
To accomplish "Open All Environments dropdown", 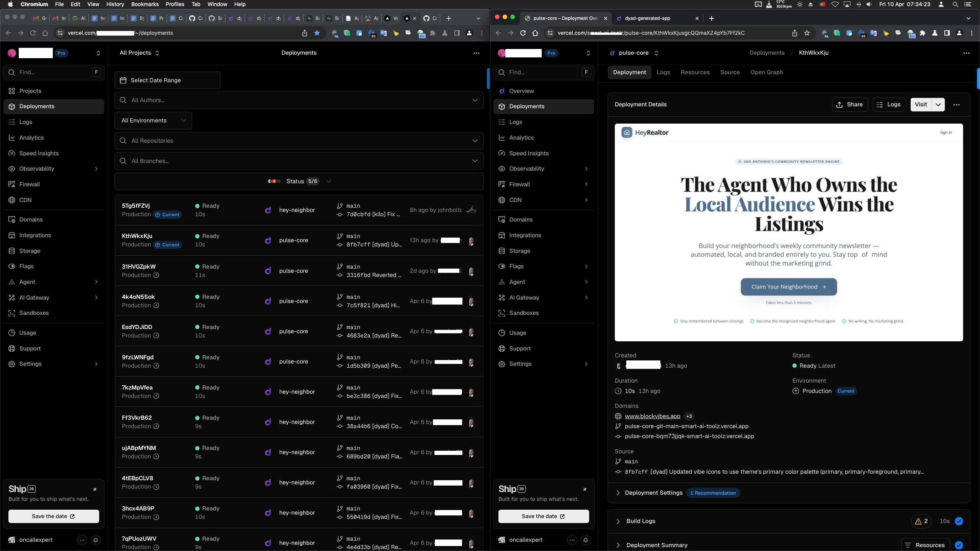I will pos(153,121).
